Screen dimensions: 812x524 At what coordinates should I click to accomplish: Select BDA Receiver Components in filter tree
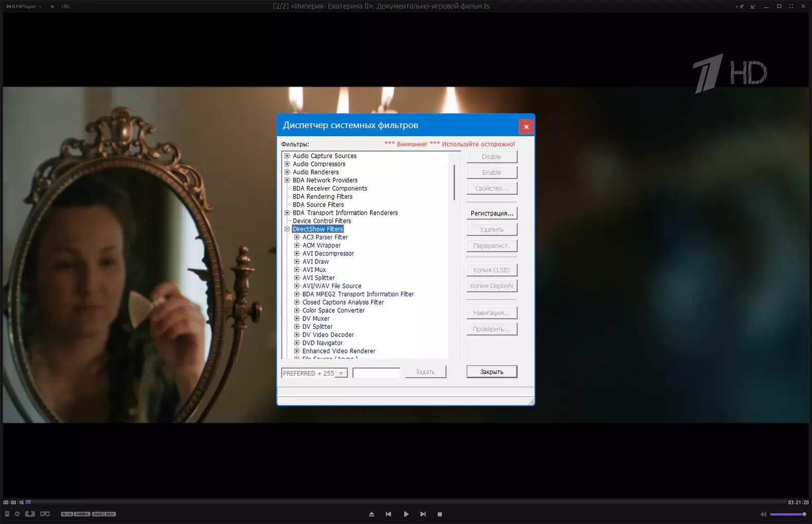pyautogui.click(x=330, y=189)
